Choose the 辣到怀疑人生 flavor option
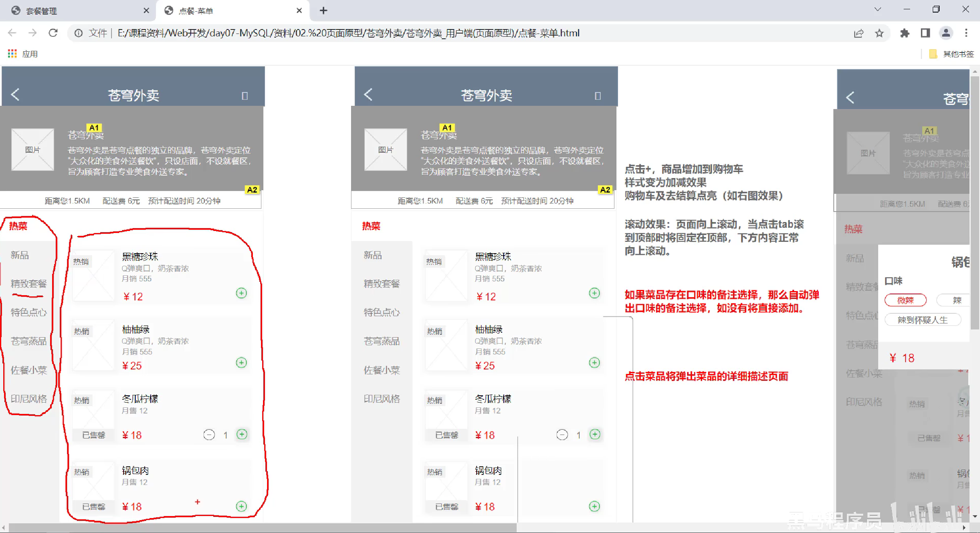980x533 pixels. coord(922,320)
